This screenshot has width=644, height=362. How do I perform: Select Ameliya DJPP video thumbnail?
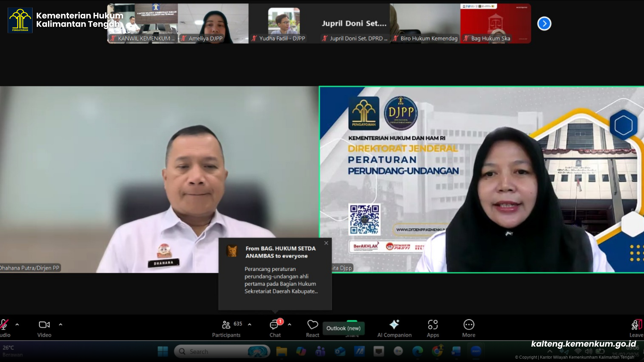213,23
